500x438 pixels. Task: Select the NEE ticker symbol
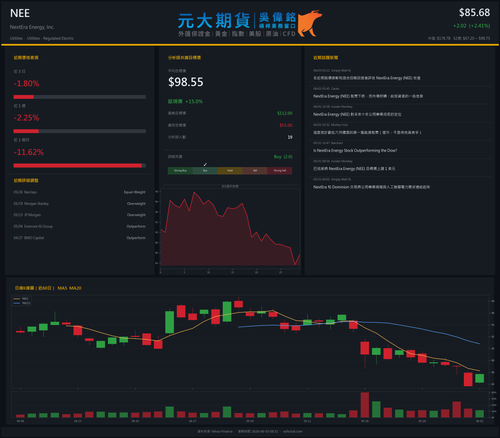(20, 13)
